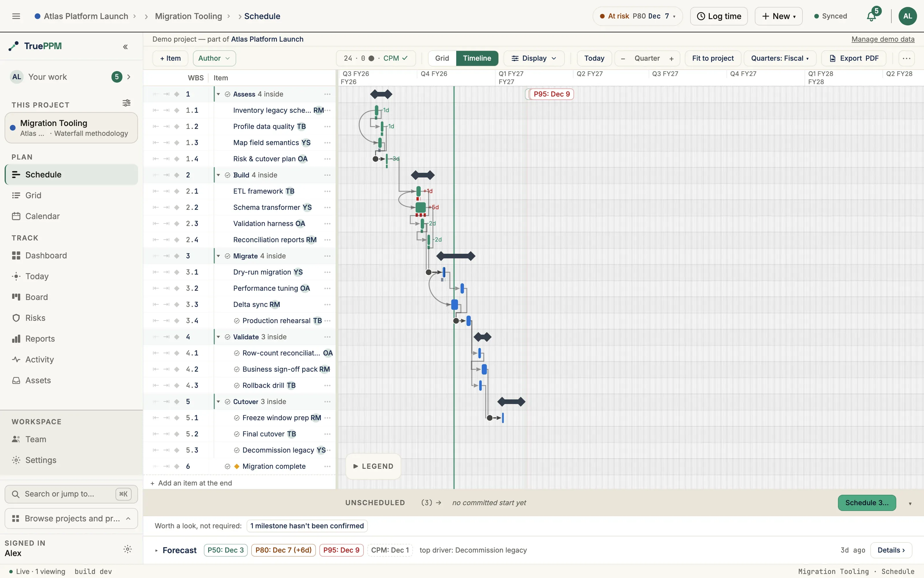Click the Search or jump to field
Viewport: 924px width, 578px height.
point(71,494)
